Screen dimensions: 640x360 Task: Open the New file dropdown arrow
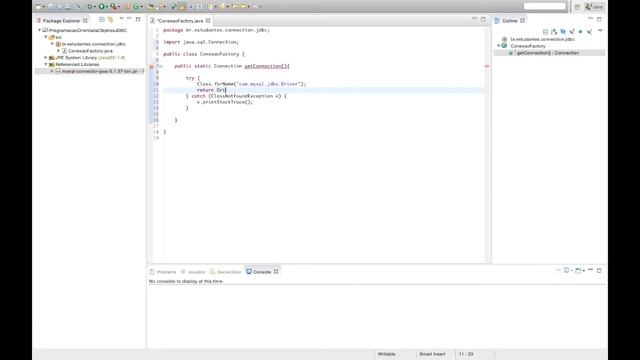(44, 7)
